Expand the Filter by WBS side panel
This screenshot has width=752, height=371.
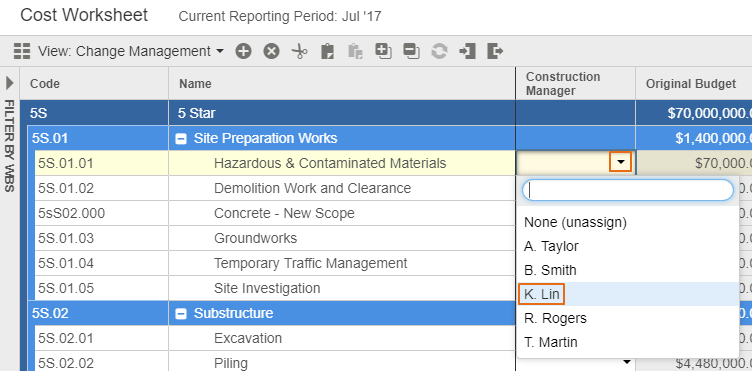[x=10, y=83]
